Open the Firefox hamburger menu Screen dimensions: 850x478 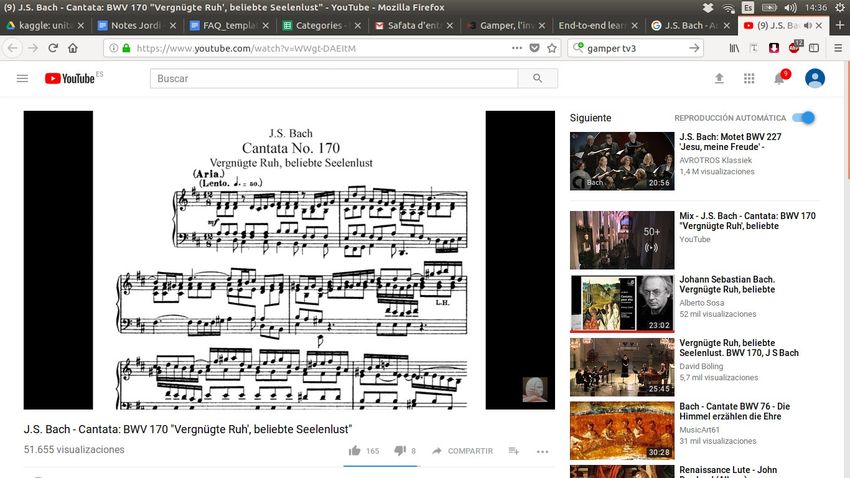(x=838, y=48)
